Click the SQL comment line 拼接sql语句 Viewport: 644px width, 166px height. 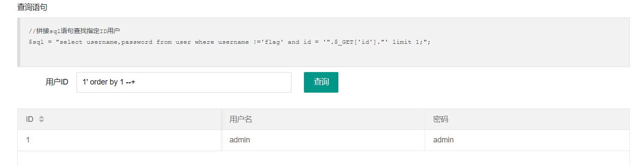[74, 31]
